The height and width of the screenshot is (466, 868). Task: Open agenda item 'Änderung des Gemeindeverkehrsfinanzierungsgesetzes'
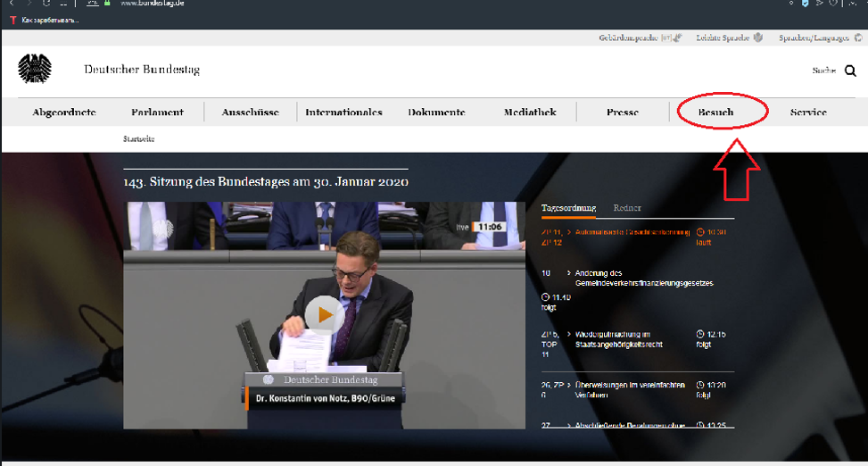644,279
